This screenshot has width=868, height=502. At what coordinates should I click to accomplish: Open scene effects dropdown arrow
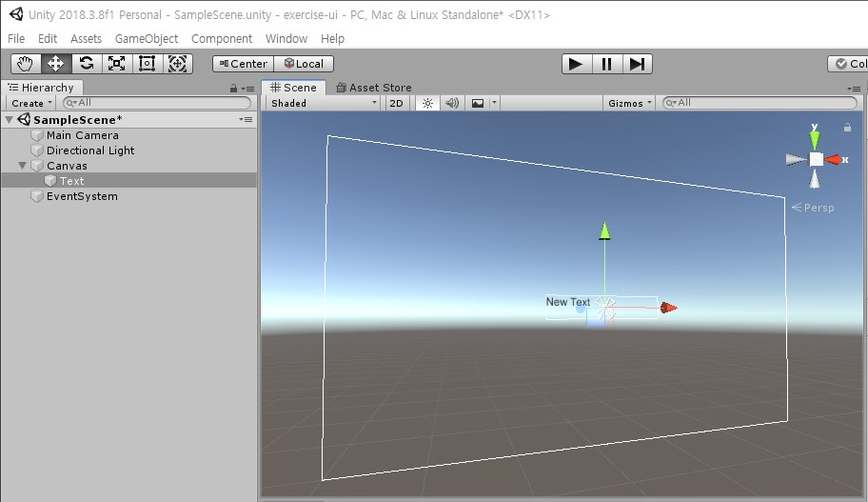[494, 103]
